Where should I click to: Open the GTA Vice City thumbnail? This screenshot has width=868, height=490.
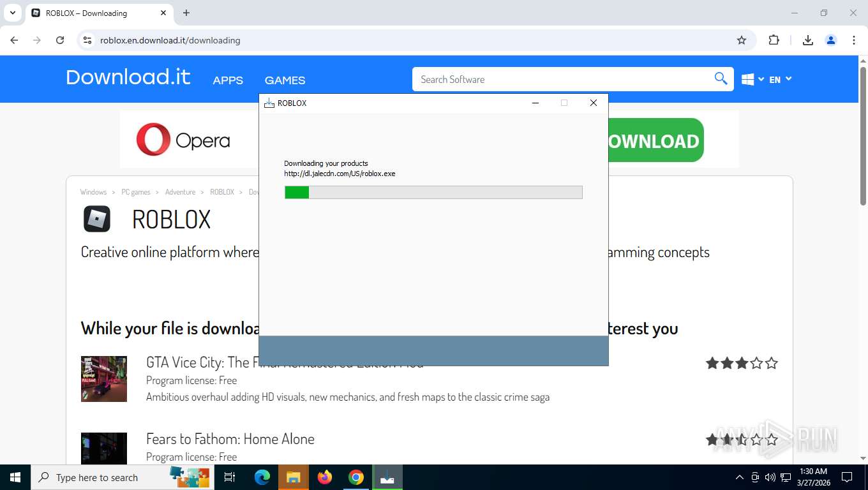coord(104,379)
